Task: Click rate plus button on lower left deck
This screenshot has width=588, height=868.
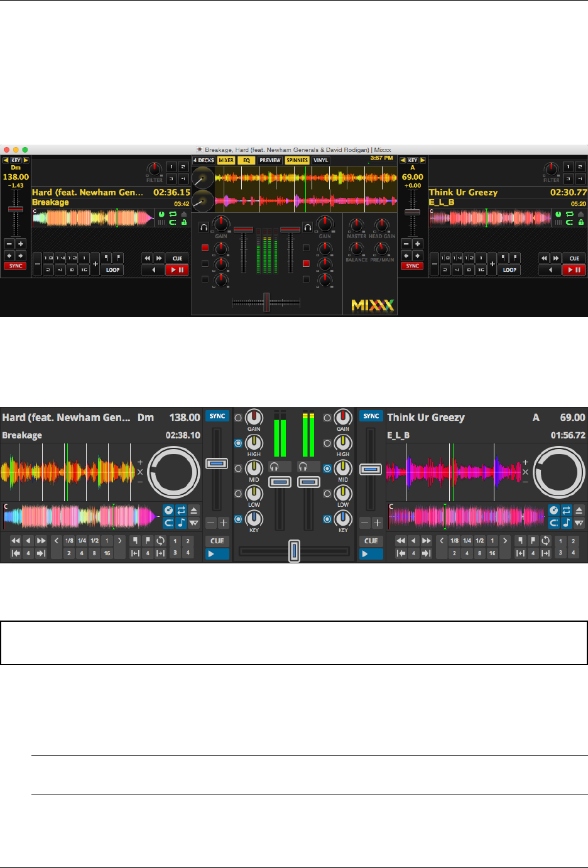Action: 223,523
